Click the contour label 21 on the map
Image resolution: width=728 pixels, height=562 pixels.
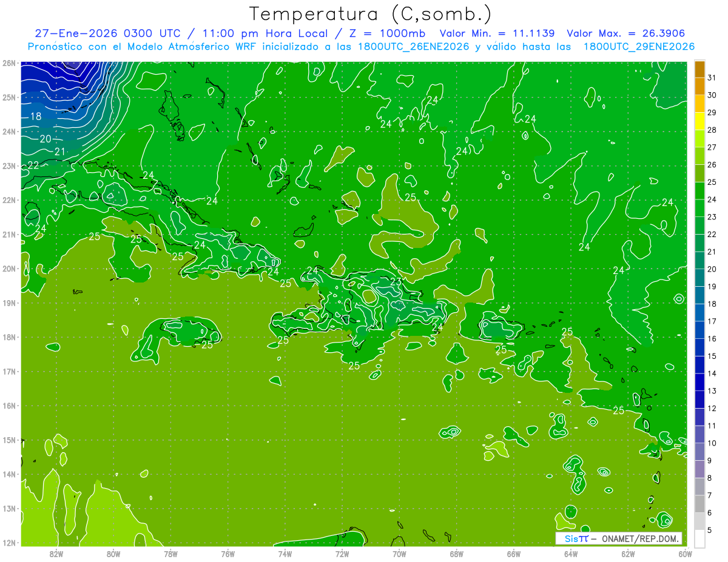click(x=59, y=152)
